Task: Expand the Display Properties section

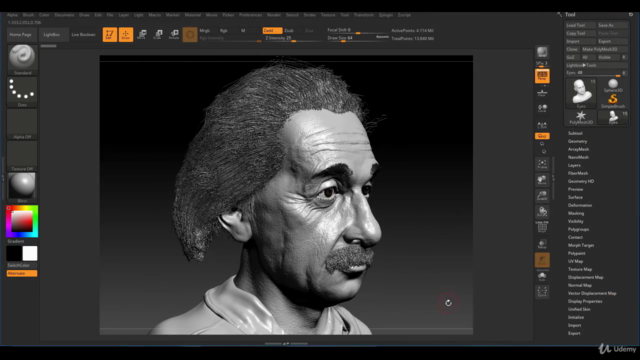Action: 585,301
